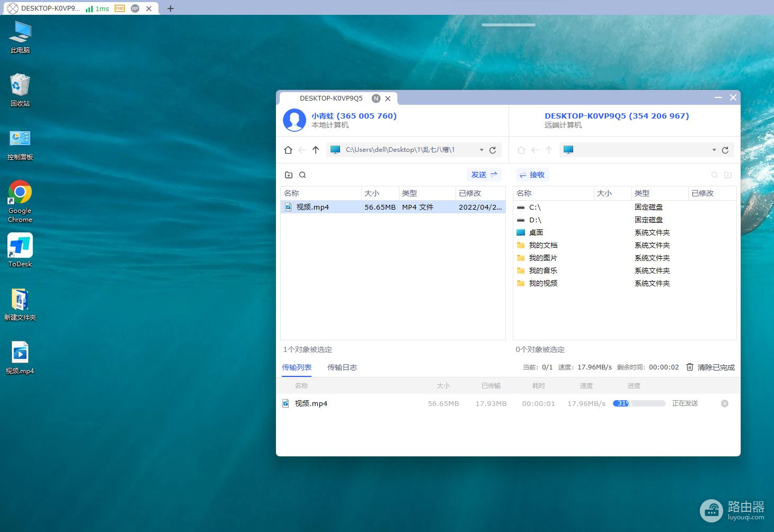
Task: Select 视频.mp4 in local file list
Action: [313, 208]
